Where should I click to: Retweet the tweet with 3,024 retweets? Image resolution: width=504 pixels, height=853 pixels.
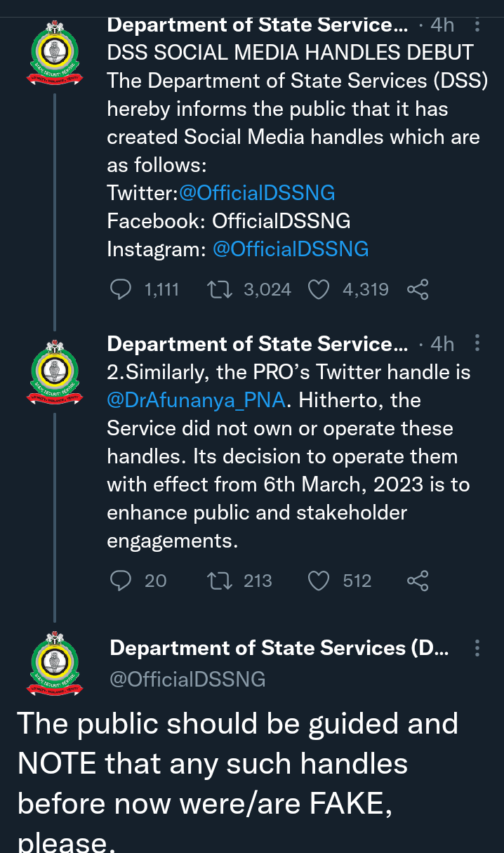point(221,289)
